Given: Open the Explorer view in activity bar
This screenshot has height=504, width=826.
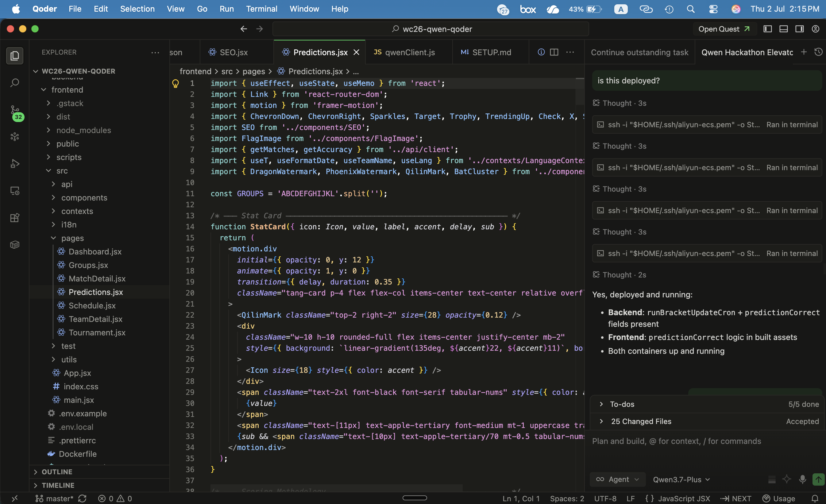Looking at the screenshot, I should tap(15, 55).
